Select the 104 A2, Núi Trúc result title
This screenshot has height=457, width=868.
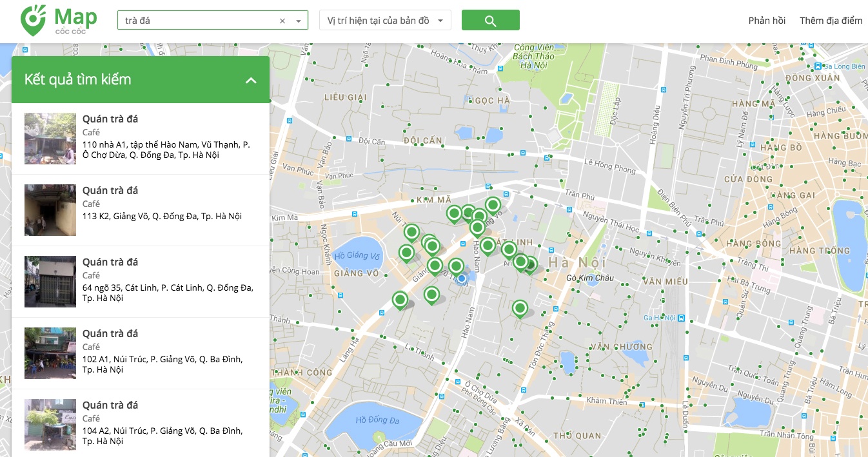click(110, 405)
